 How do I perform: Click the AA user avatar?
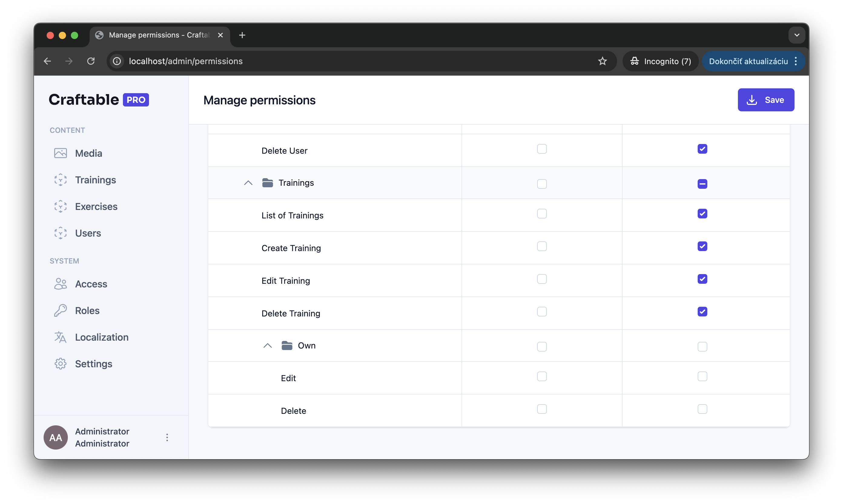pos(56,437)
